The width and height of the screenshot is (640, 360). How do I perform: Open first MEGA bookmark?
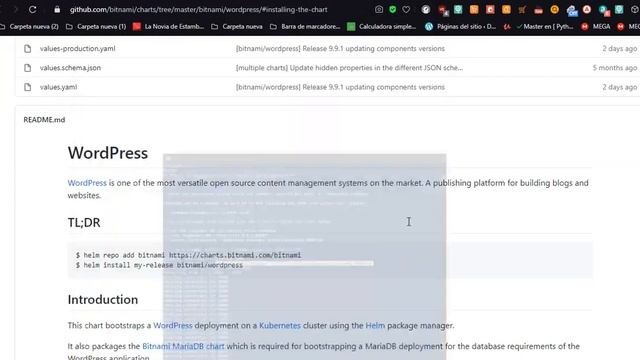(596, 27)
